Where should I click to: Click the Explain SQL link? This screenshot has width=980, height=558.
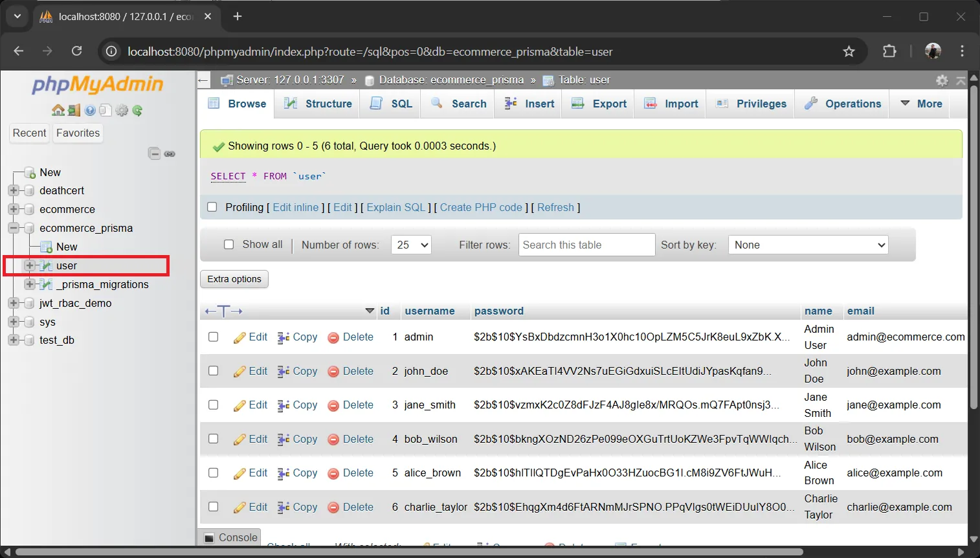coord(396,207)
